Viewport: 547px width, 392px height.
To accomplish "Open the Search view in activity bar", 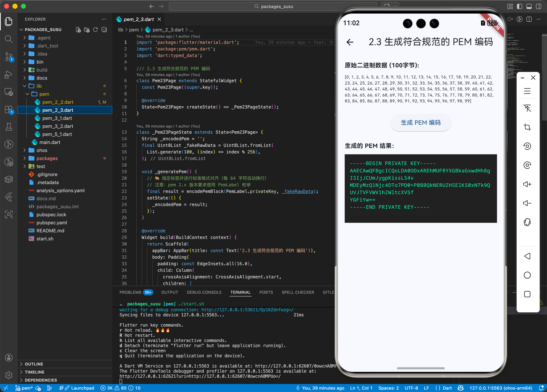I will tap(9, 39).
